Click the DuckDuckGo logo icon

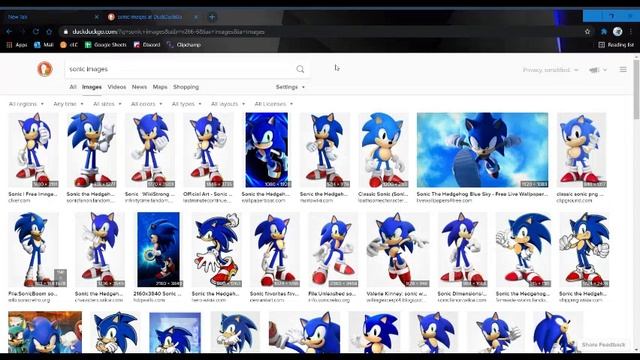(45, 69)
